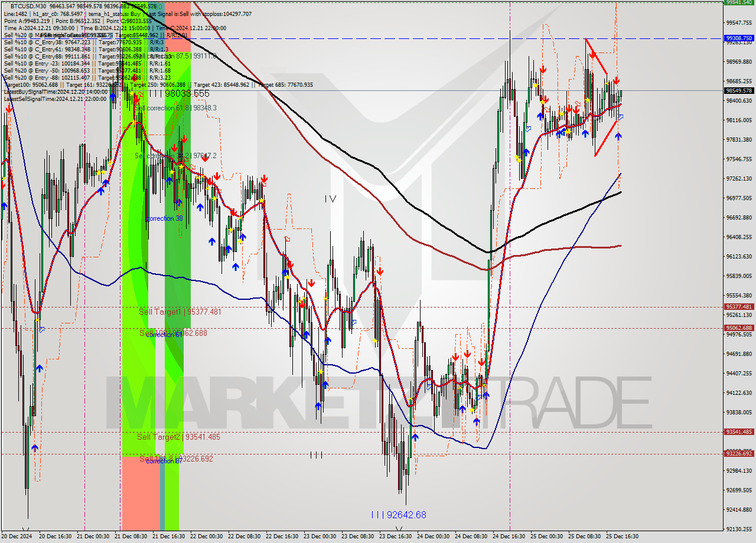Click the 'Sell correction 61.8 | 98348.3' label
The width and height of the screenshot is (756, 543).
click(175, 108)
